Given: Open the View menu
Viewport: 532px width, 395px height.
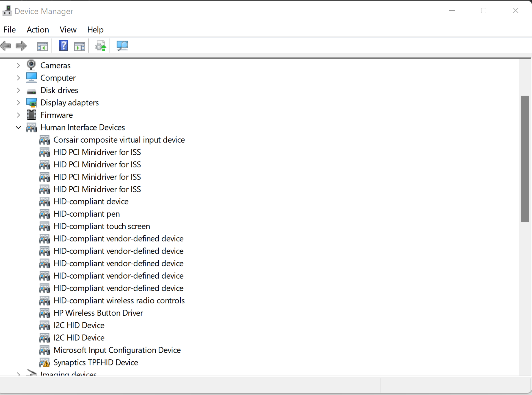Looking at the screenshot, I should (68, 29).
